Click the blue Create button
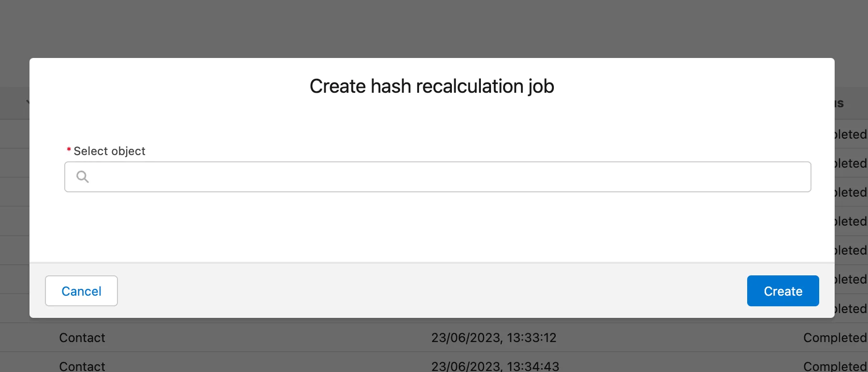 tap(782, 291)
